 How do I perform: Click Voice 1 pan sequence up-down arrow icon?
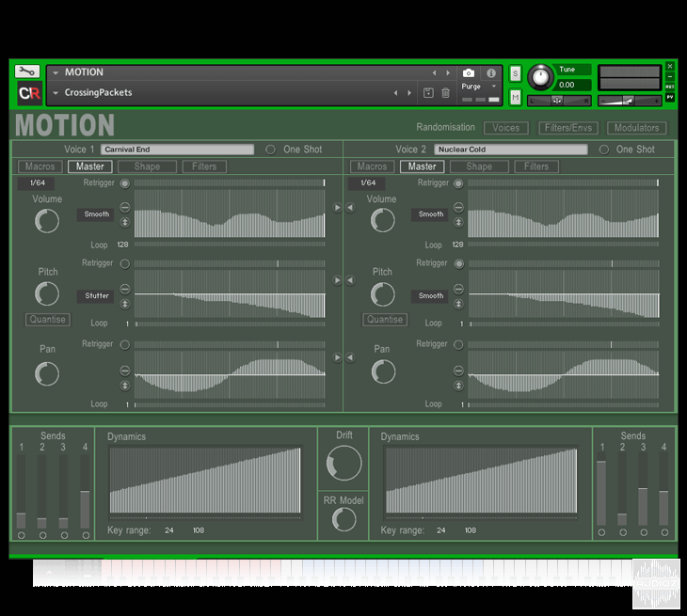125,386
